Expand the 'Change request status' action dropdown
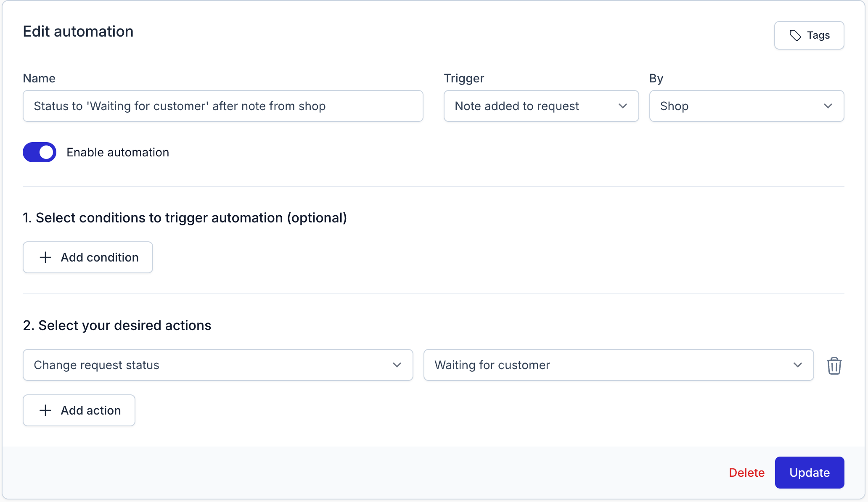 point(218,365)
